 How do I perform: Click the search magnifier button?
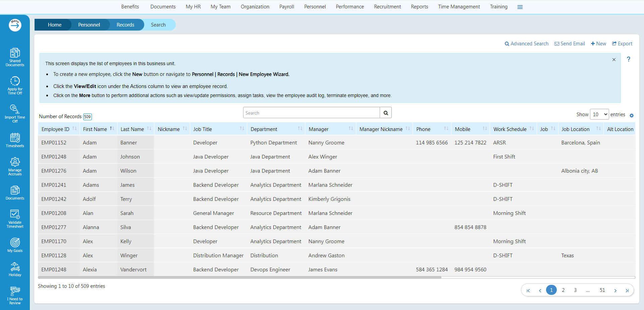pyautogui.click(x=385, y=113)
